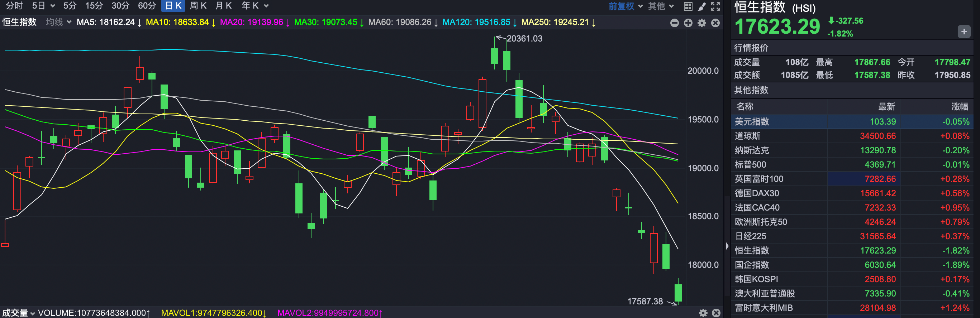Image resolution: width=980 pixels, height=318 pixels.
Task: Select the 日K daily chart tab
Action: [x=173, y=6]
